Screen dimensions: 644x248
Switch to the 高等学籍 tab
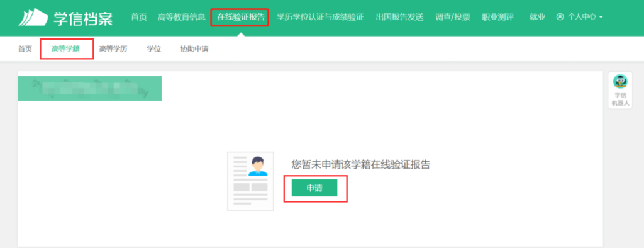click(65, 49)
